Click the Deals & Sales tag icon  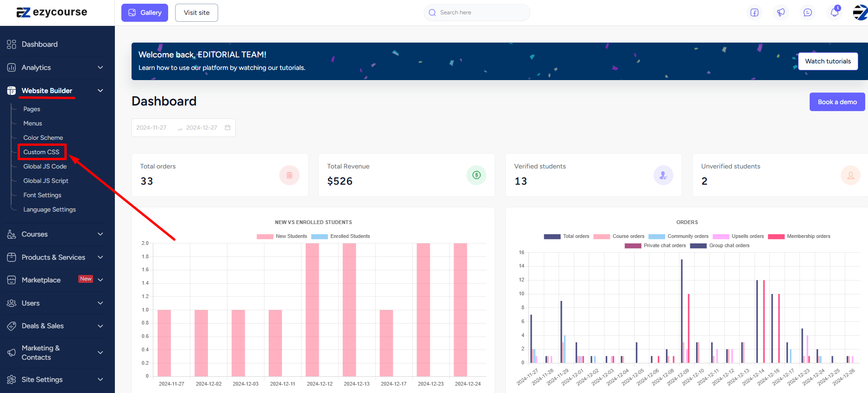click(x=12, y=326)
